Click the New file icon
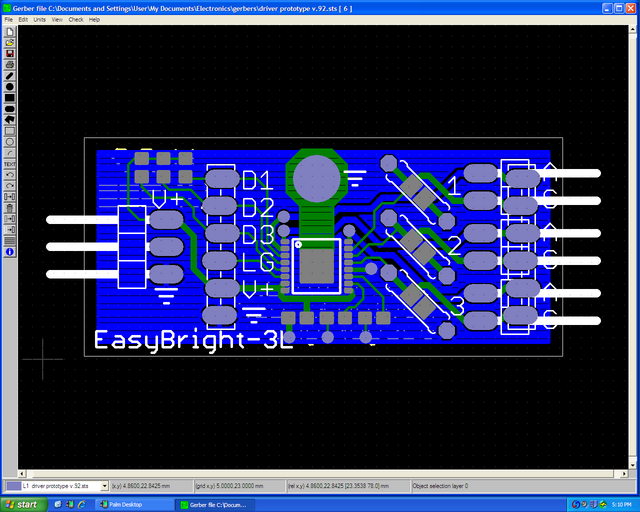Image resolution: width=640 pixels, height=512 pixels. coord(10,32)
